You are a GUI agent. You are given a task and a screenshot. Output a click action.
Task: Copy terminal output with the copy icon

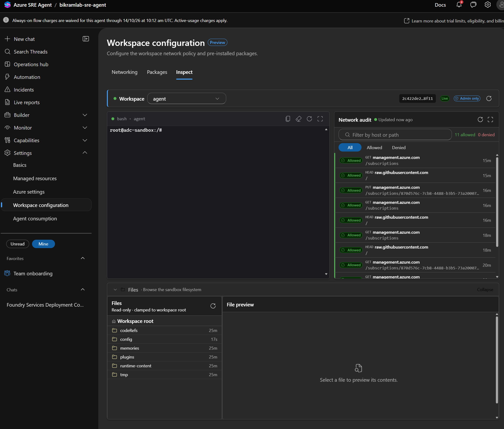click(288, 119)
